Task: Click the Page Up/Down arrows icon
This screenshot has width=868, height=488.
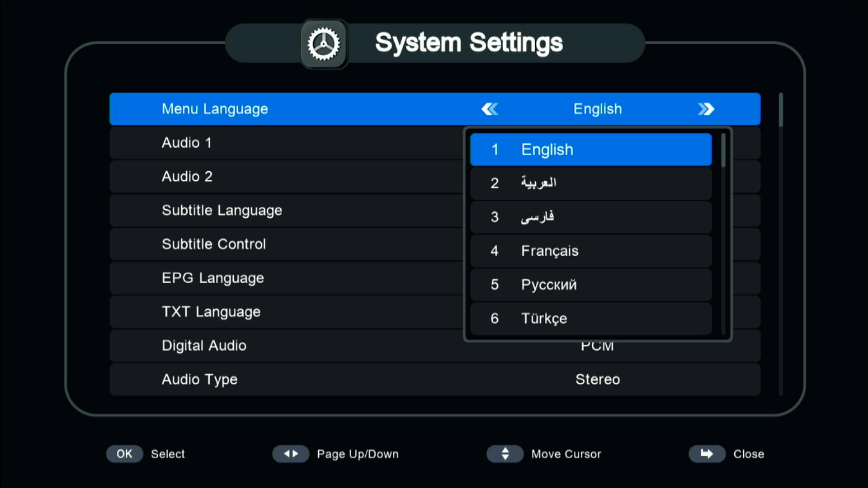Action: (x=291, y=454)
